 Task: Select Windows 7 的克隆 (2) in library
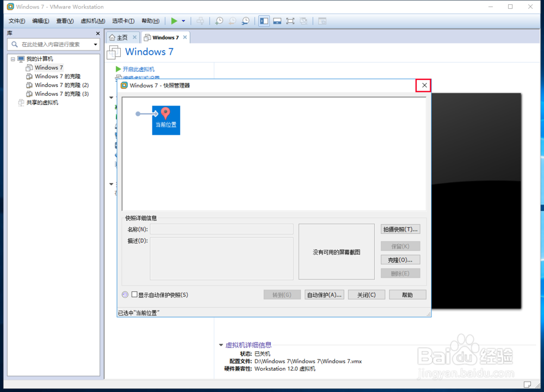[x=62, y=85]
